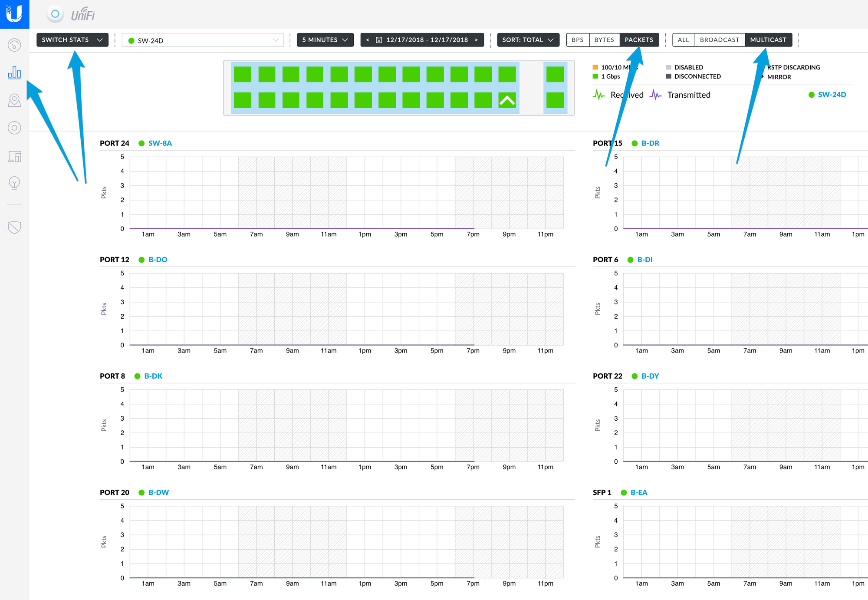868x600 pixels.
Task: Open the Dashboard gauge icon in sidebar
Action: click(14, 45)
